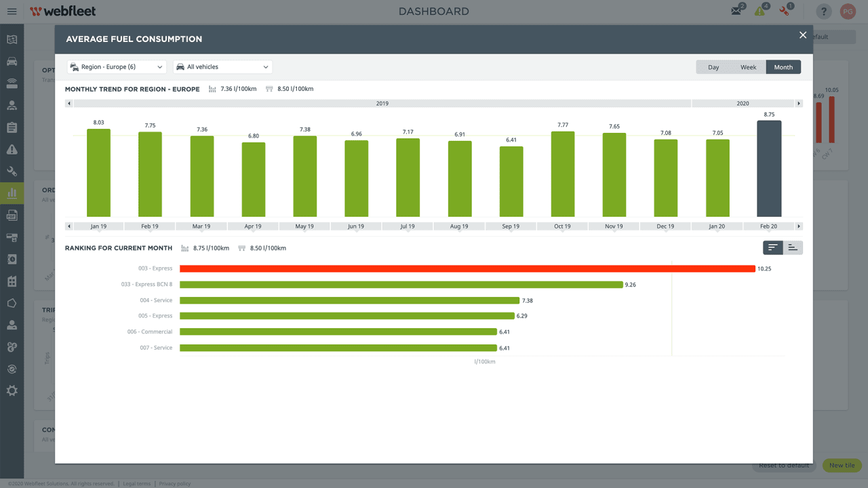Select the Dec 19 month label

[665, 226]
